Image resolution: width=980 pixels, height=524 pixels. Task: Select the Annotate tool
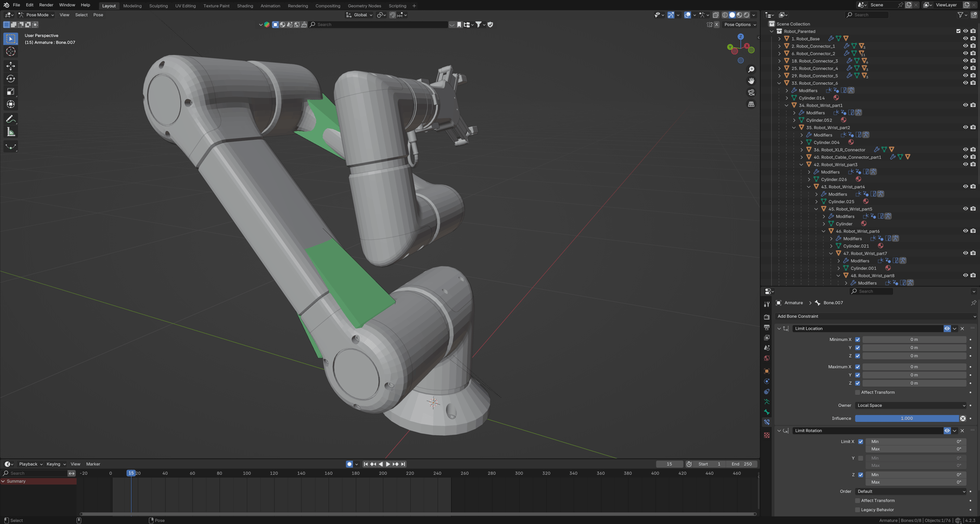click(x=10, y=119)
